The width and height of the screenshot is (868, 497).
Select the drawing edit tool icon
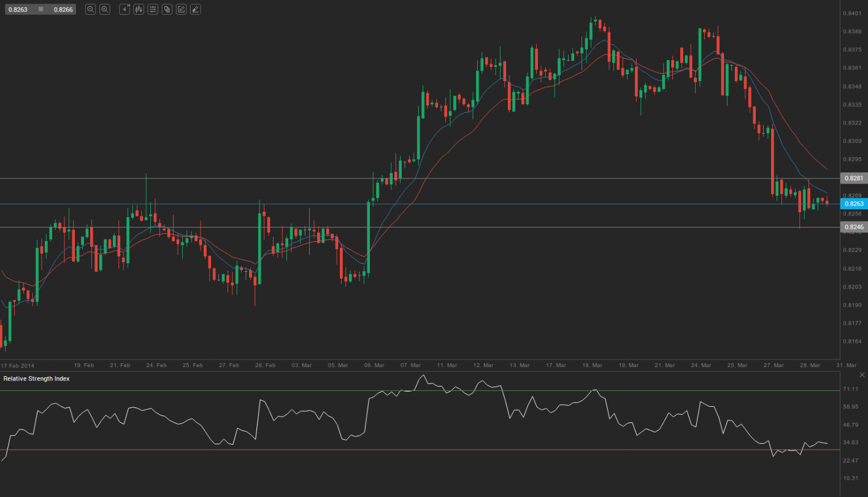pyautogui.click(x=181, y=9)
